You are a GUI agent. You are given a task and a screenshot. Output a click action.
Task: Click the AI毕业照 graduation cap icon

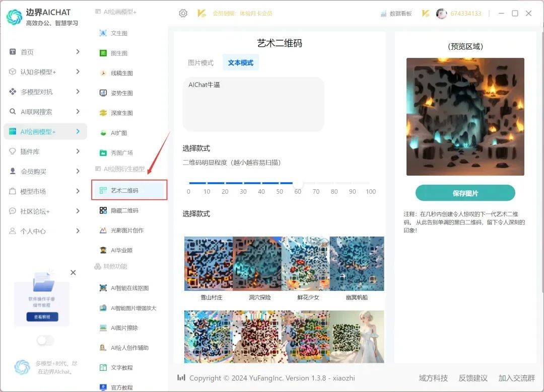[x=103, y=250]
